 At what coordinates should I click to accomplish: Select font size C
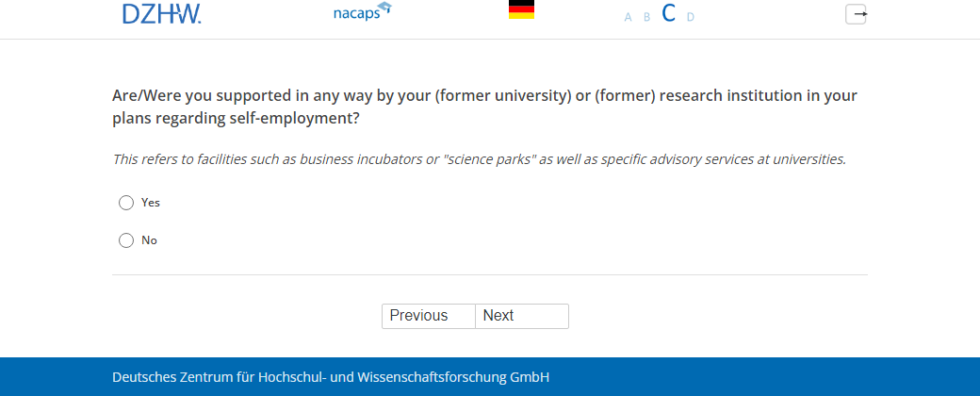coord(669,13)
